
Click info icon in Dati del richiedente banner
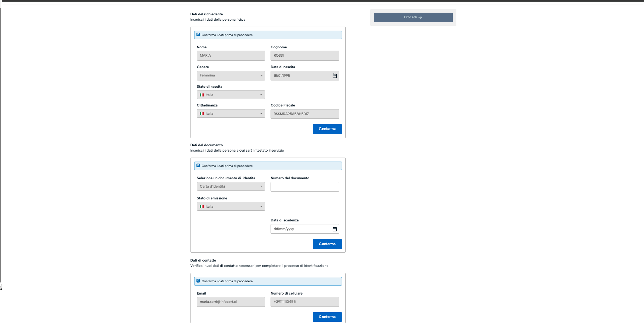(x=198, y=35)
